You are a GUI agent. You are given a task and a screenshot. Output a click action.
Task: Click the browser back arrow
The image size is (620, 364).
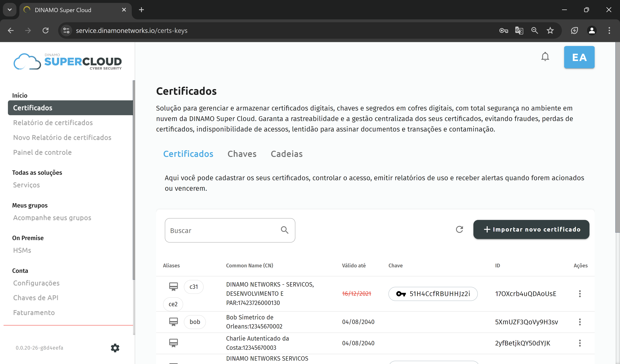(11, 30)
